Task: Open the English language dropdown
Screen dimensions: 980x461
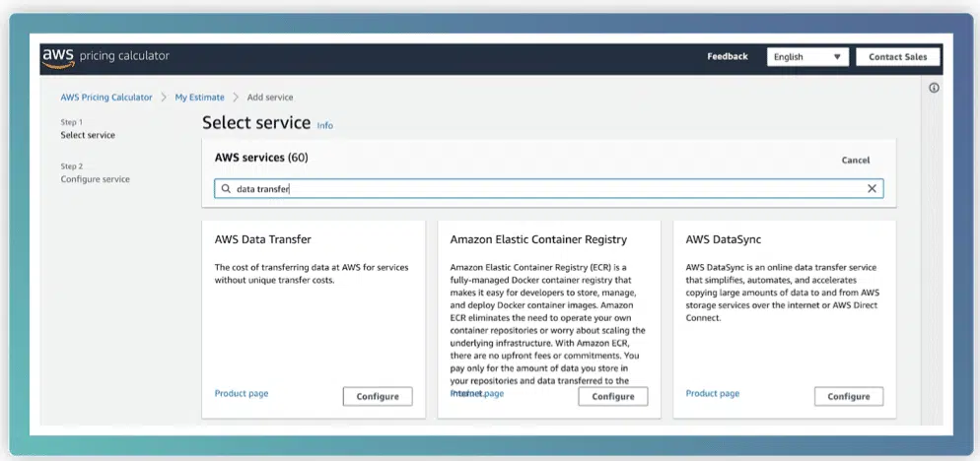Action: [x=807, y=57]
